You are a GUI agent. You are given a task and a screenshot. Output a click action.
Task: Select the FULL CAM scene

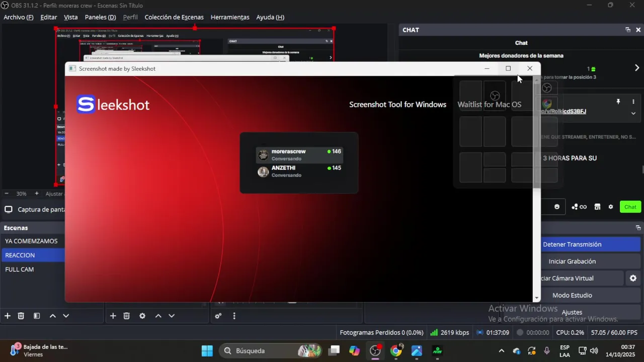(x=33, y=269)
